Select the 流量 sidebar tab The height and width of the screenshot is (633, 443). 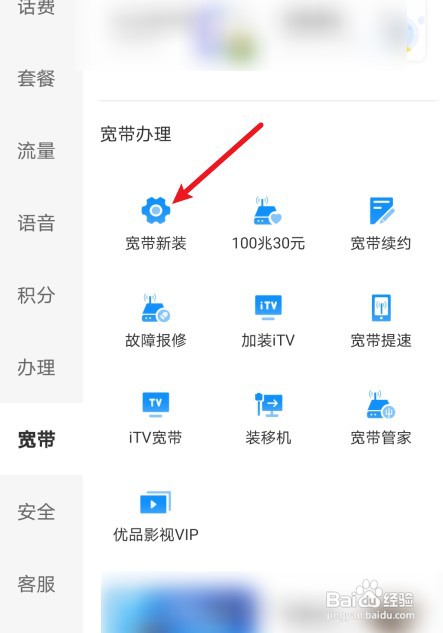click(x=36, y=151)
